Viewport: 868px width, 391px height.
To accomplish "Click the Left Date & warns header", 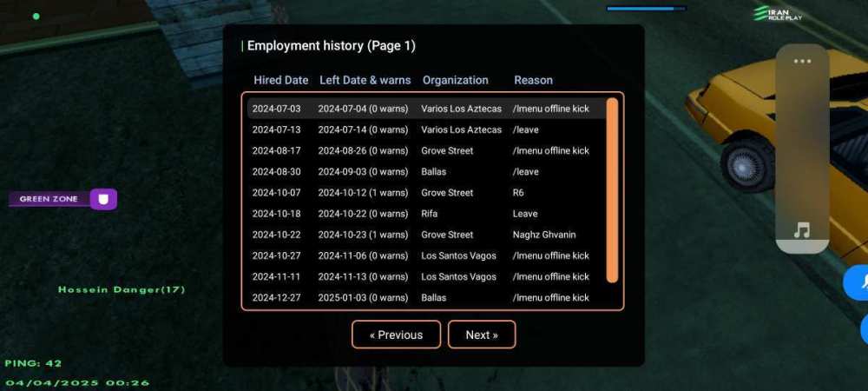I will coord(365,80).
